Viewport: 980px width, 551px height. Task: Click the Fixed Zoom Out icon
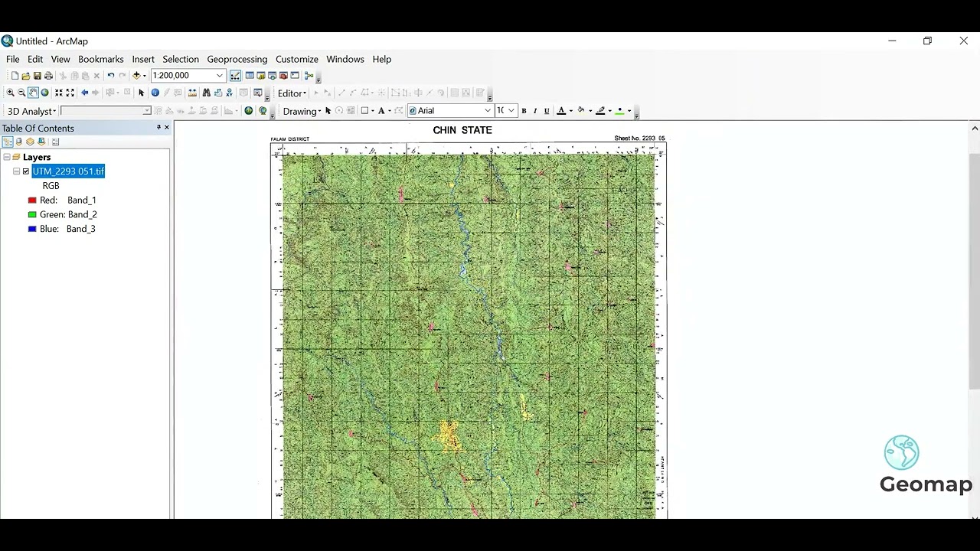pos(70,93)
